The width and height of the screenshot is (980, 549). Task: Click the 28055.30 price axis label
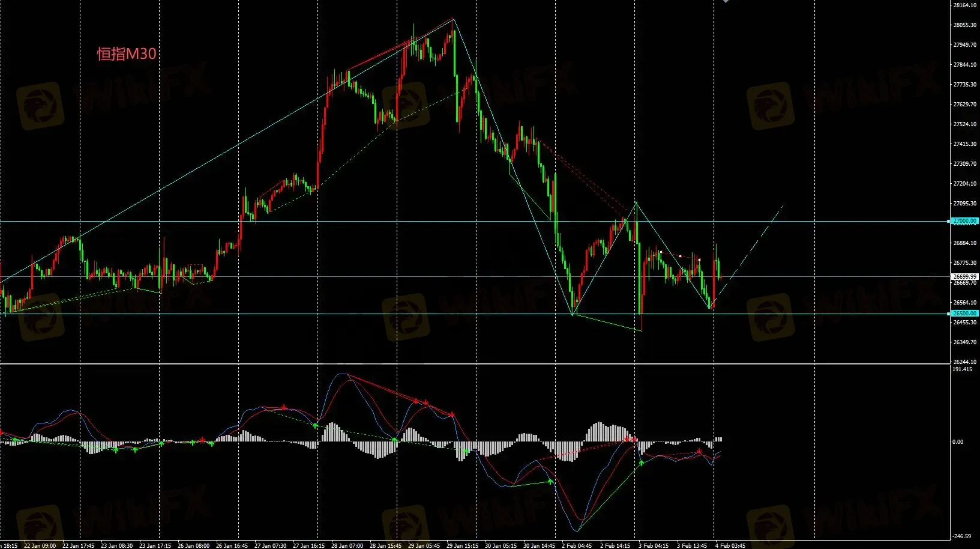click(x=965, y=25)
